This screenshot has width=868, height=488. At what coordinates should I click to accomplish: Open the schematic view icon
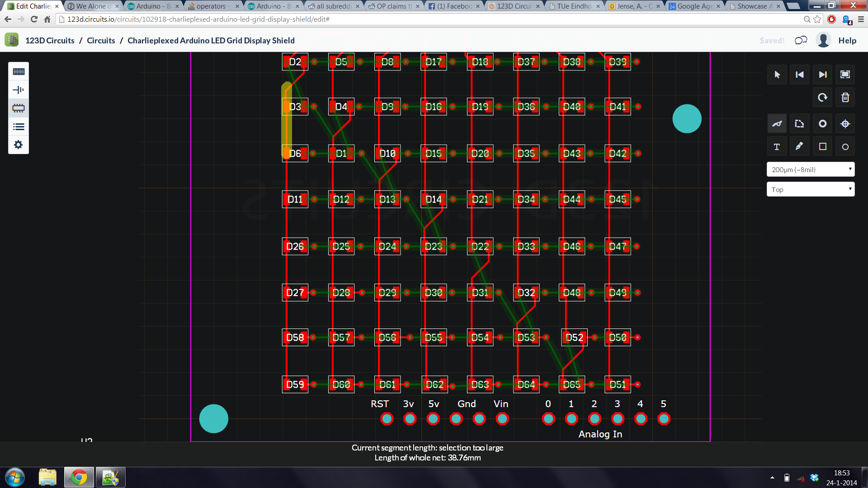tap(18, 89)
